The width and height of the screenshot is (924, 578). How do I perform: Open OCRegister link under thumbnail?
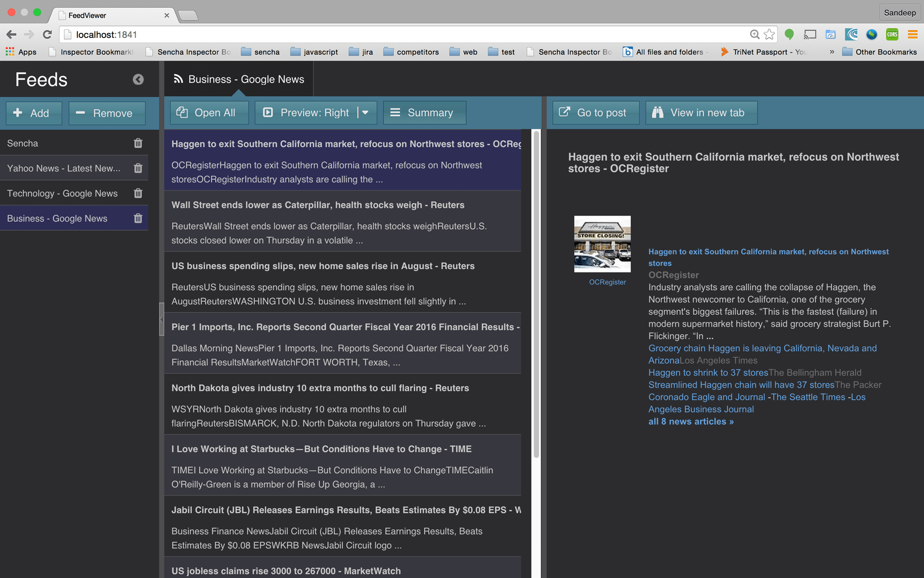[607, 282]
